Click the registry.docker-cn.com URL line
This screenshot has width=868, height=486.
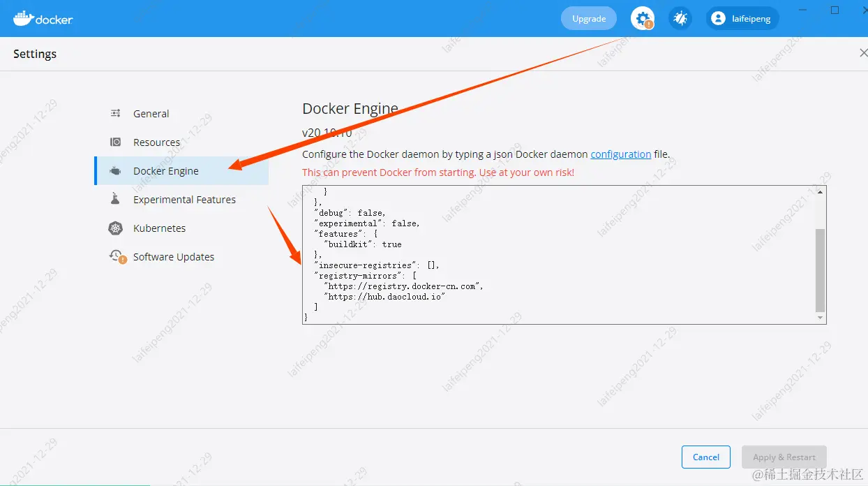[403, 286]
